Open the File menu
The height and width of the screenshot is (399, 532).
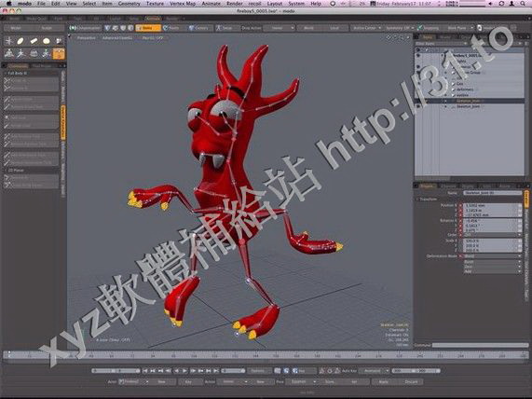(41, 4)
